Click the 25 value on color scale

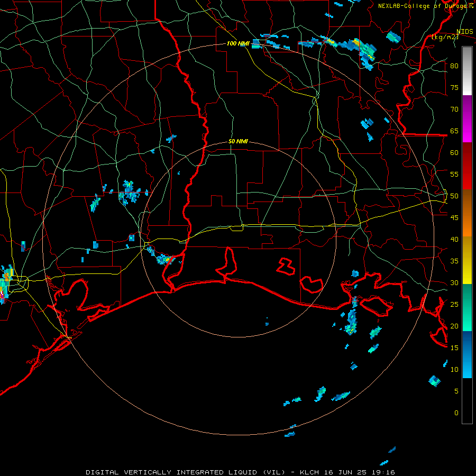[454, 305]
